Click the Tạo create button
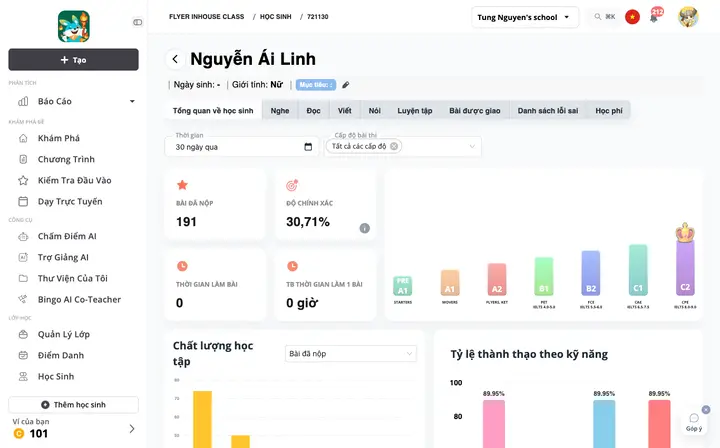This screenshot has width=720, height=448. [73, 60]
